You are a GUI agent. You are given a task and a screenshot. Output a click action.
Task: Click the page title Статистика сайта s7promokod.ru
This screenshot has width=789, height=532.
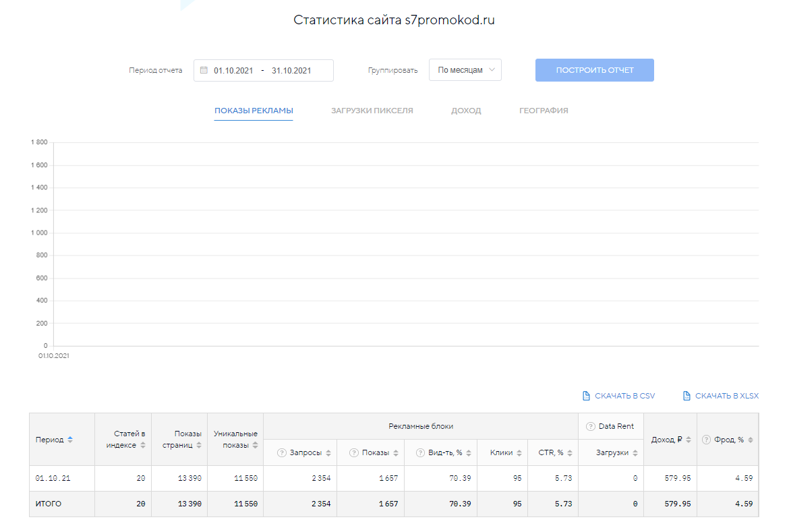pos(394,20)
